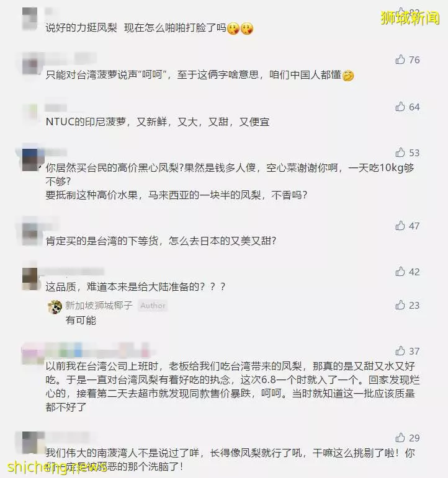Open avatar beside NTUC pineapple comment
448x478 pixels.
tap(30, 113)
